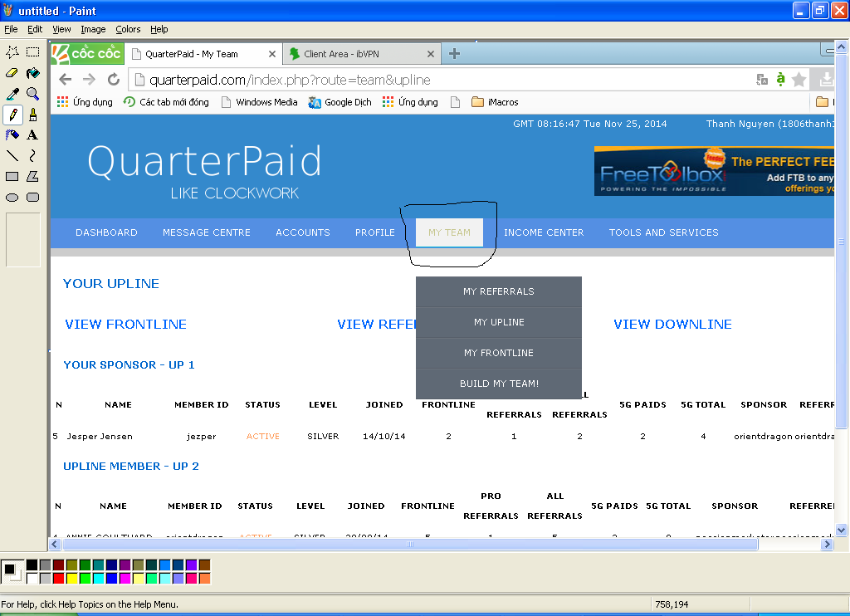Click the horizontal scrollbar thumb
This screenshot has height=616, width=850.
coord(409,544)
